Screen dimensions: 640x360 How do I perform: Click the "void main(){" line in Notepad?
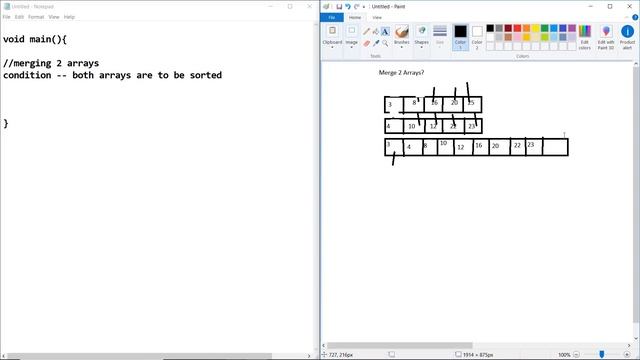pos(35,39)
